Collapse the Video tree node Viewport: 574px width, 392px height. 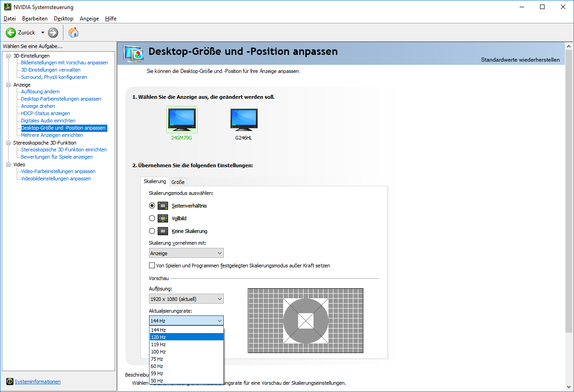coord(8,165)
